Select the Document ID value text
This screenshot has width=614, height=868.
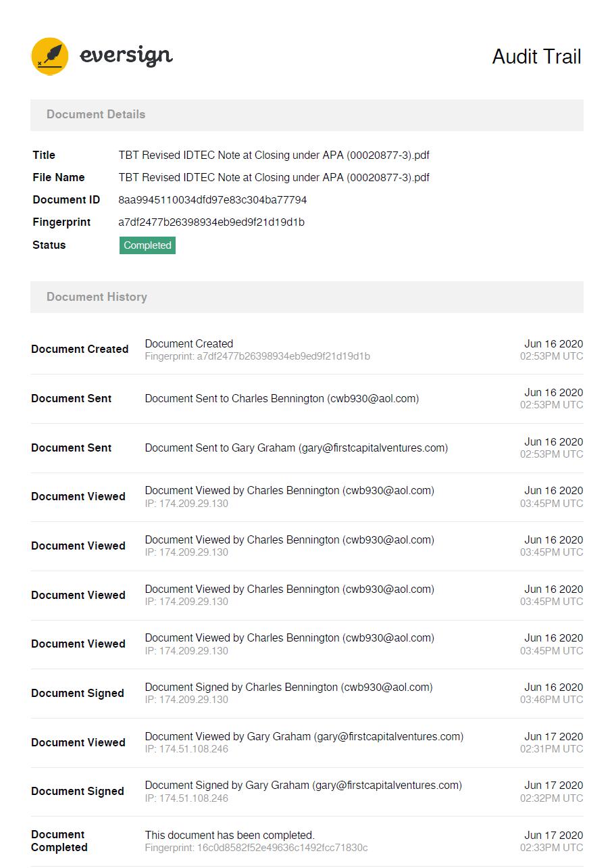(x=212, y=200)
